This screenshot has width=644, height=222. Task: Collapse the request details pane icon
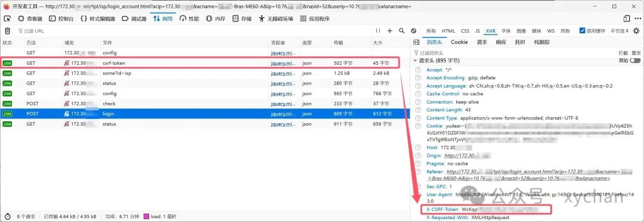tap(416, 42)
